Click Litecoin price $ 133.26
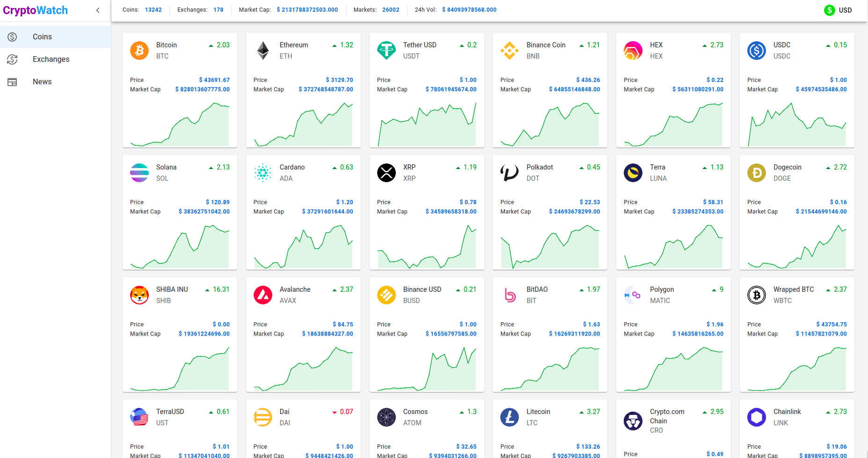 (x=588, y=447)
